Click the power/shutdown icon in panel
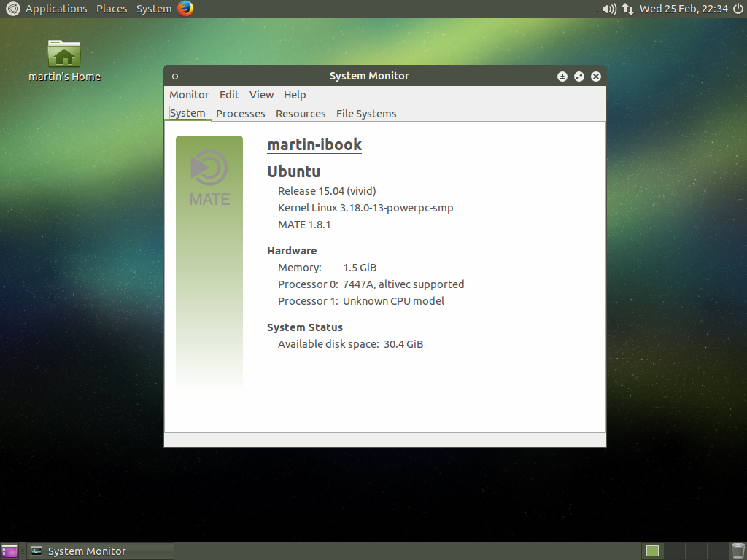 737,9
